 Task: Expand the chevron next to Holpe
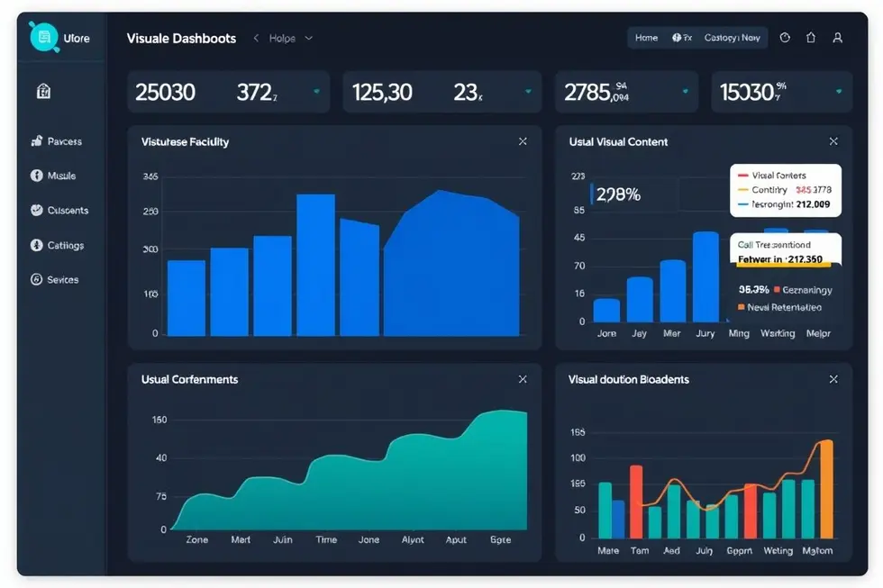pos(309,39)
